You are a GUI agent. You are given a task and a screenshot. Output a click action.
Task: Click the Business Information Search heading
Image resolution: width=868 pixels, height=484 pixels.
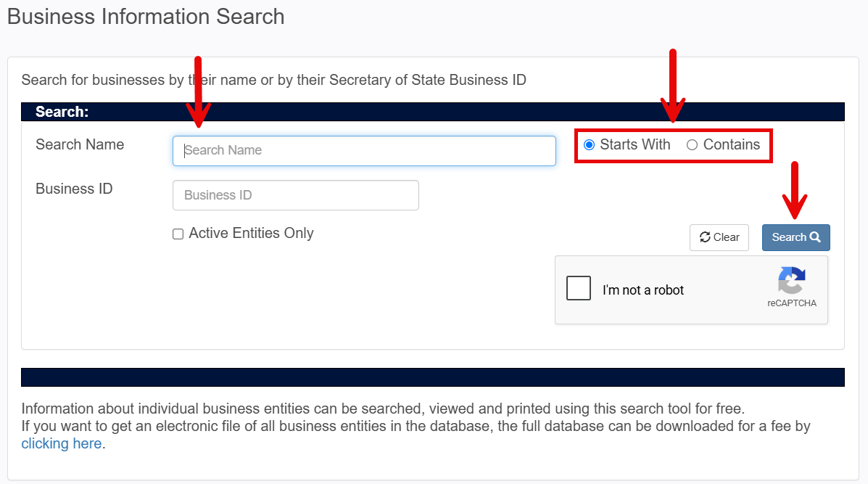click(x=146, y=17)
